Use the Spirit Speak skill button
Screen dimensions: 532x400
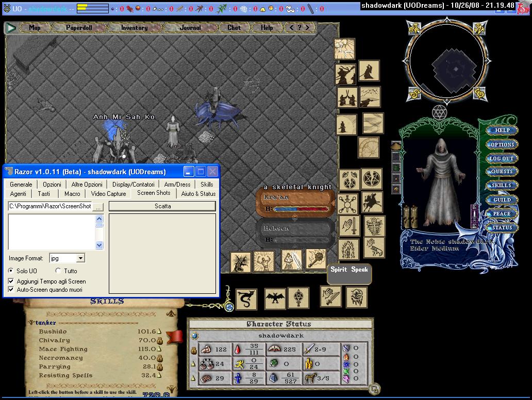(349, 273)
